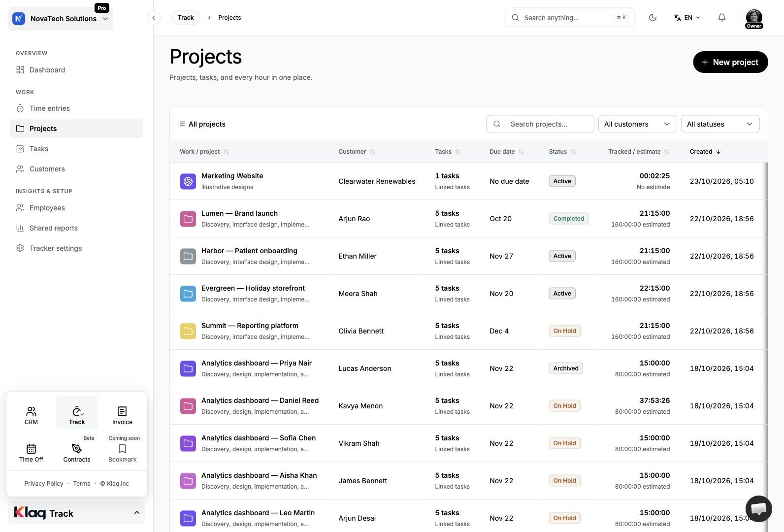Viewport: 784px width, 532px height.
Task: Open the Contracts beta app
Action: pos(77,453)
